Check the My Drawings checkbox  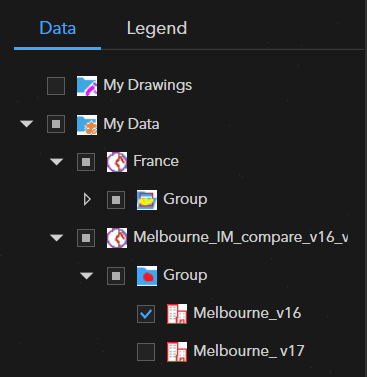[56, 86]
